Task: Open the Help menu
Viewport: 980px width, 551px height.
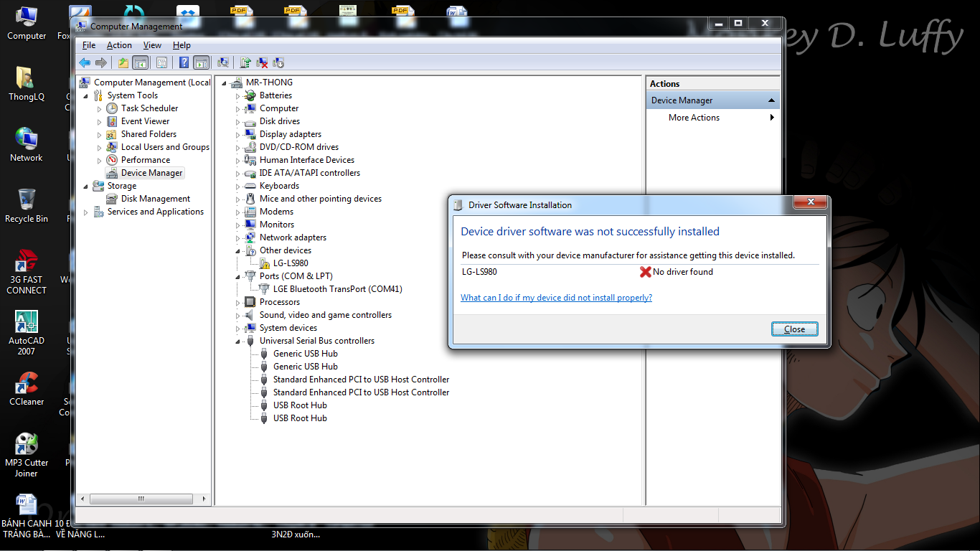Action: [182, 45]
